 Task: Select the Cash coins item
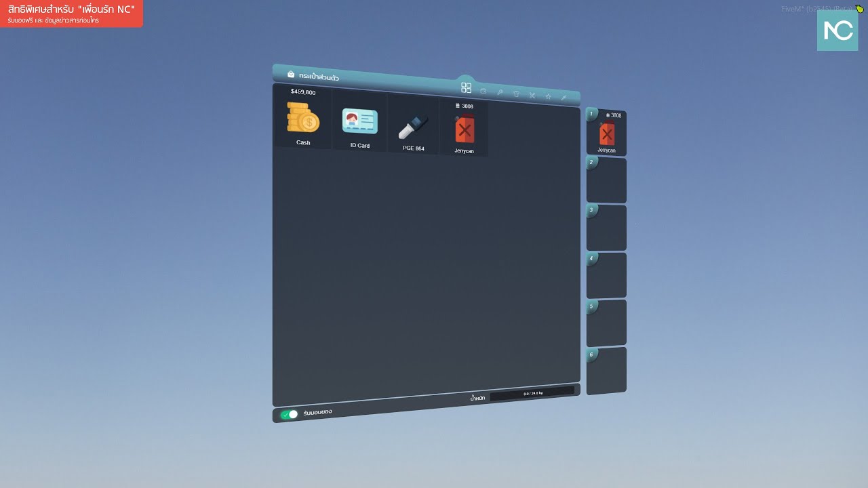tap(302, 118)
